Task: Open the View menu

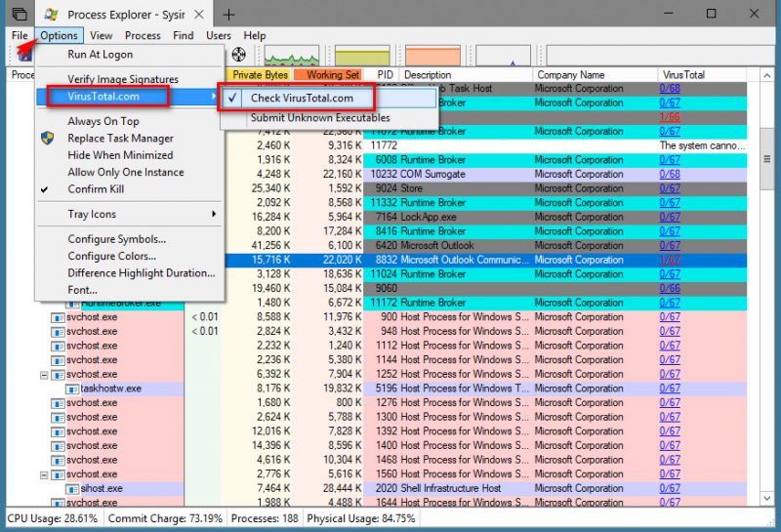Action: tap(101, 35)
